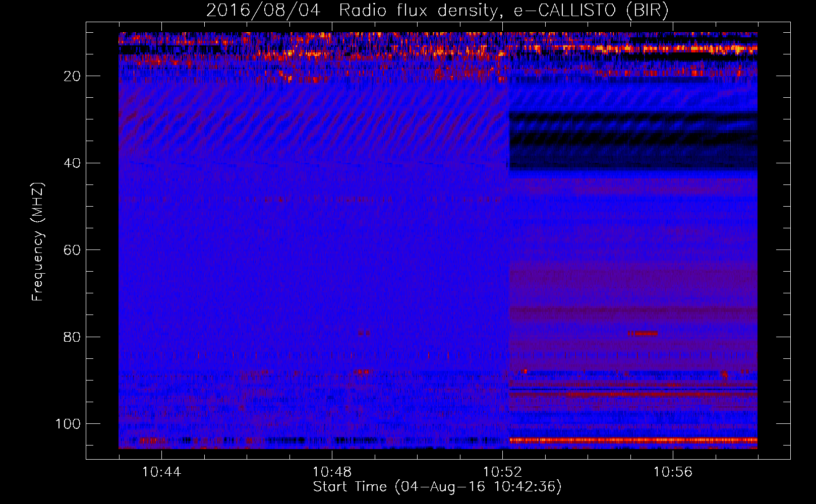Click the 10:44 time tick label
This screenshot has width=816, height=504.
[161, 472]
